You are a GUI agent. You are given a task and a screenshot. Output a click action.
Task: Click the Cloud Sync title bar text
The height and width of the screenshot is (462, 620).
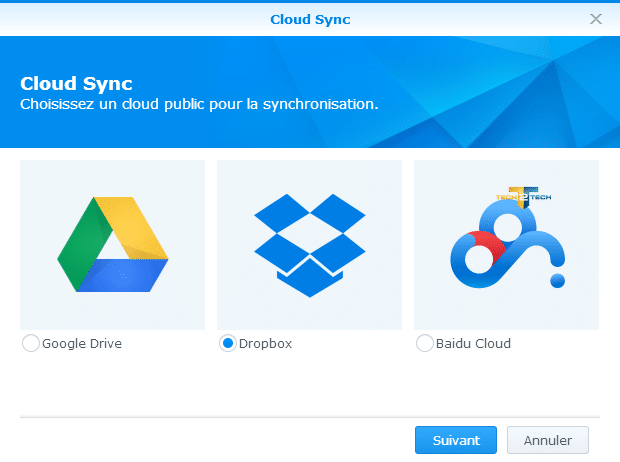tap(310, 18)
